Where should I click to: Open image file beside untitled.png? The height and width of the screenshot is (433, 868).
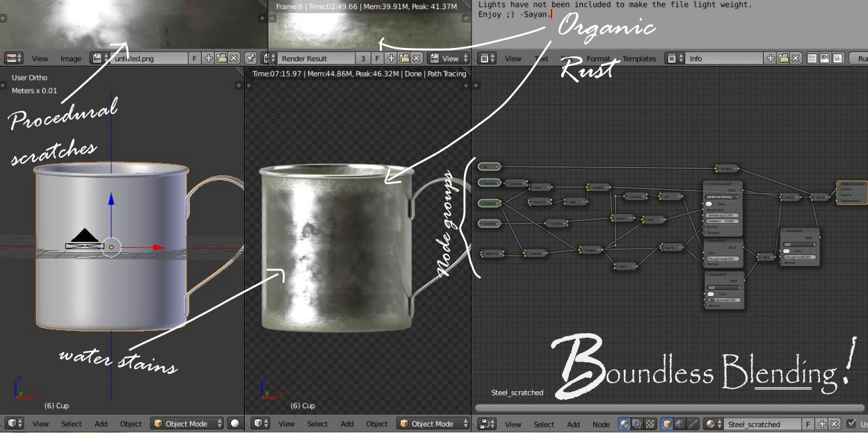221,58
